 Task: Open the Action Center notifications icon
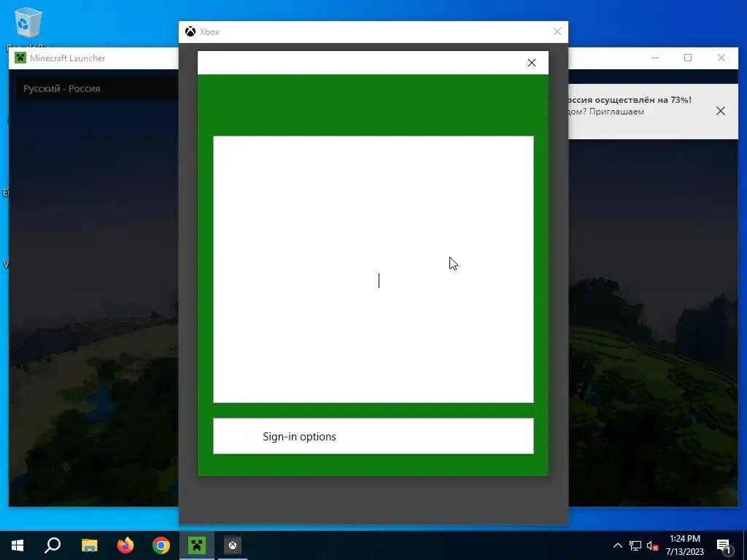724,545
